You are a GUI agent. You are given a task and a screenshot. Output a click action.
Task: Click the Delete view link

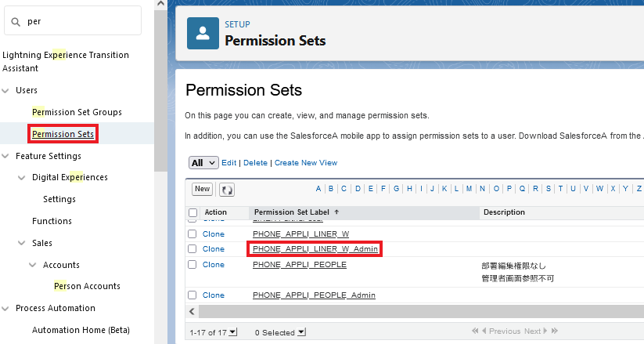click(x=255, y=163)
